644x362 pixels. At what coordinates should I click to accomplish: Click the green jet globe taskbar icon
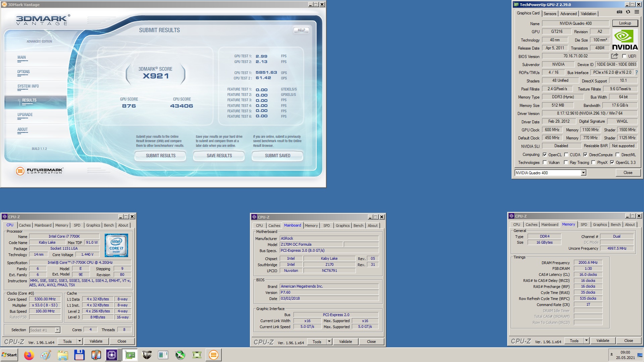point(180,355)
